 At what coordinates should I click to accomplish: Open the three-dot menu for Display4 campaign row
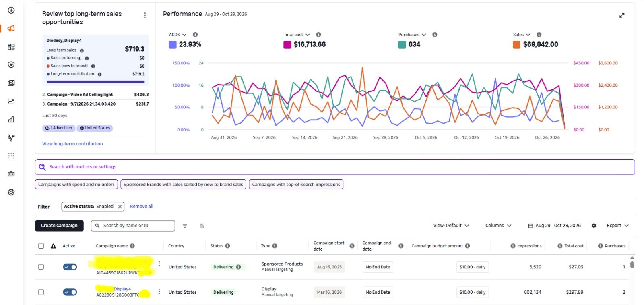click(x=159, y=292)
